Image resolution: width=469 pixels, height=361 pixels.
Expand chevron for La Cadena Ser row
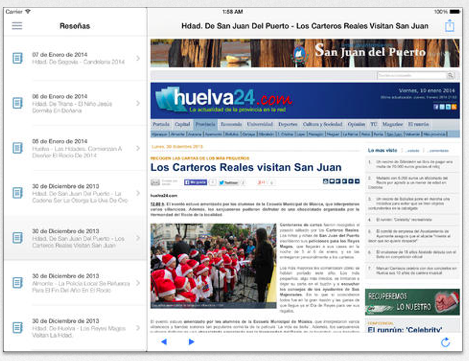point(138,193)
